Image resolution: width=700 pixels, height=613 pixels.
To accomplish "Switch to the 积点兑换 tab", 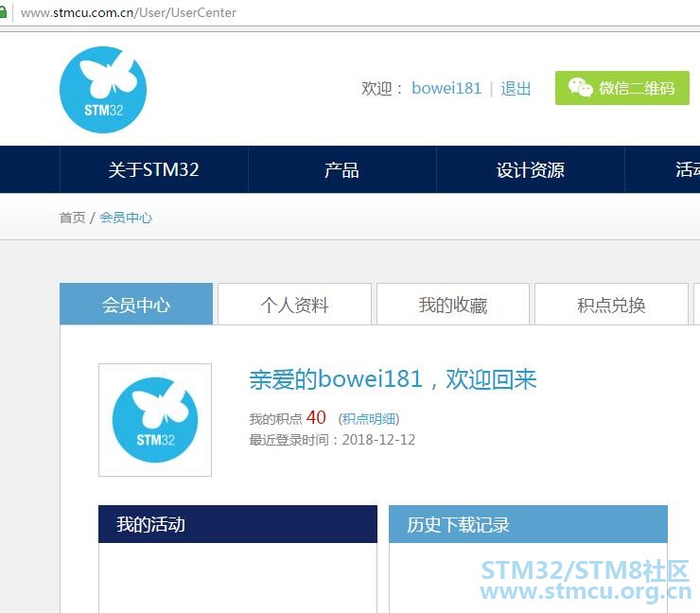I will pyautogui.click(x=611, y=305).
